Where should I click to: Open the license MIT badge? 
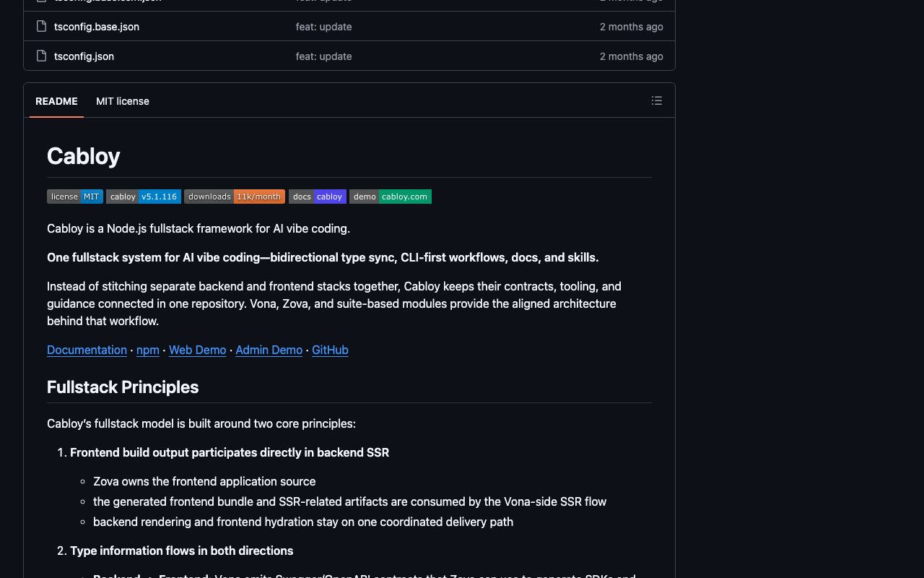click(75, 197)
